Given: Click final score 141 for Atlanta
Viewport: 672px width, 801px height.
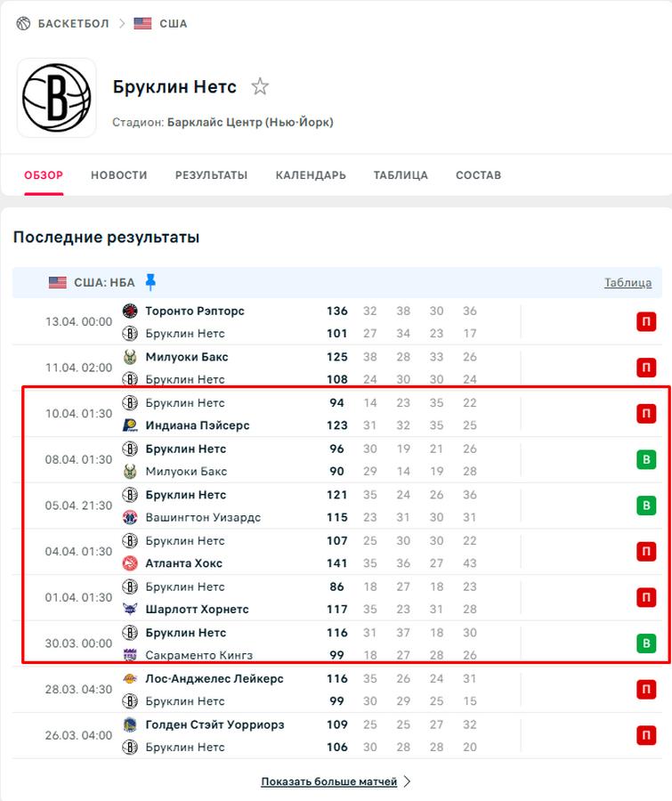Looking at the screenshot, I should pyautogui.click(x=336, y=563).
